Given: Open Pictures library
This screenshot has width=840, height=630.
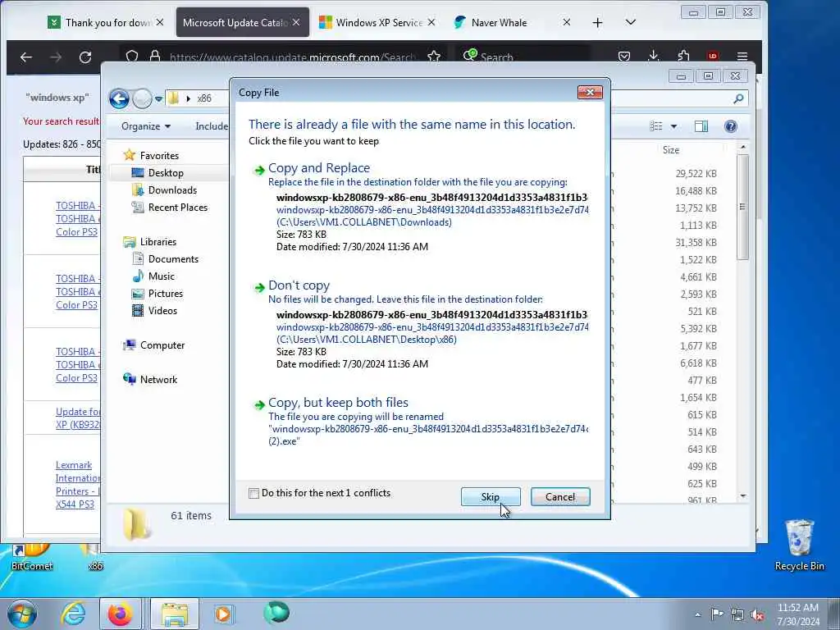Looking at the screenshot, I should click(x=165, y=294).
